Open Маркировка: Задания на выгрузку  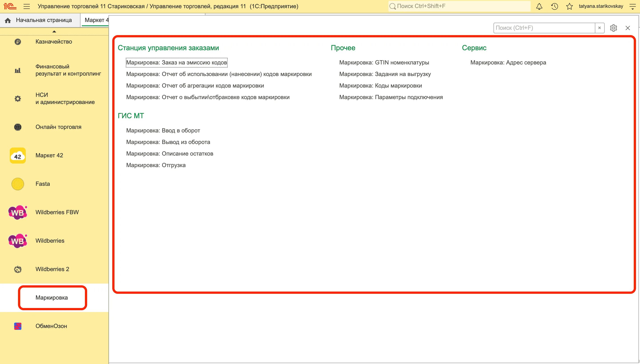click(x=385, y=74)
